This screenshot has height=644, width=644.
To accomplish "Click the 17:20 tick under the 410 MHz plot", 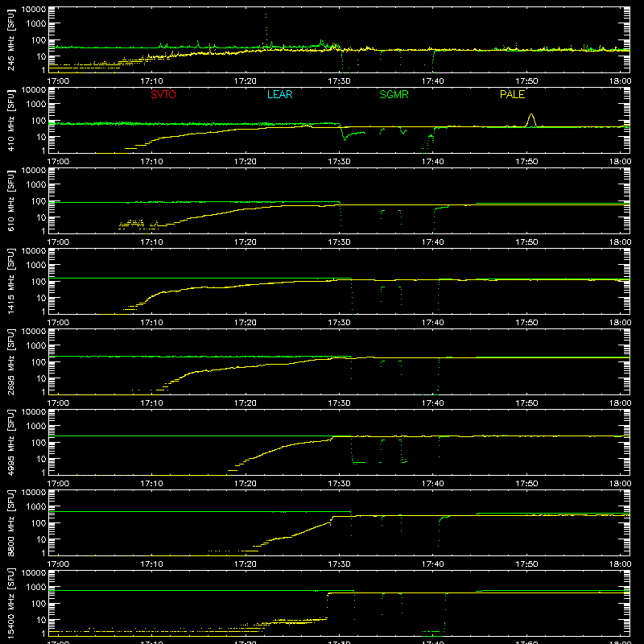I will 246,162.
